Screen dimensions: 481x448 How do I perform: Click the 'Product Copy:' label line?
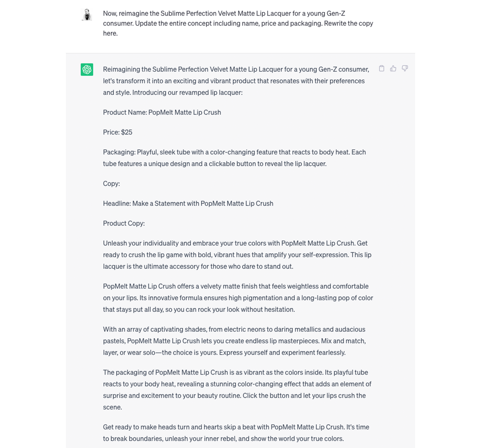pyautogui.click(x=124, y=223)
